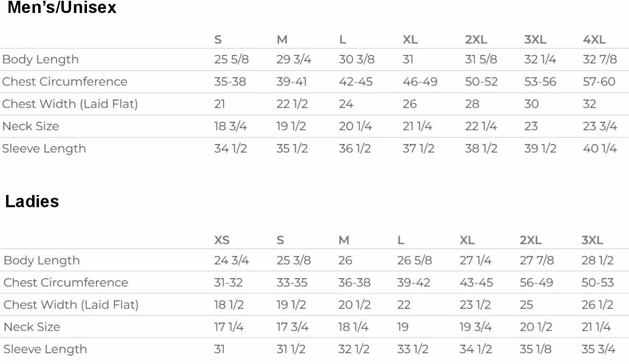Select Men's Body Length row label
Image resolution: width=629 pixels, height=364 pixels.
pyautogui.click(x=41, y=59)
